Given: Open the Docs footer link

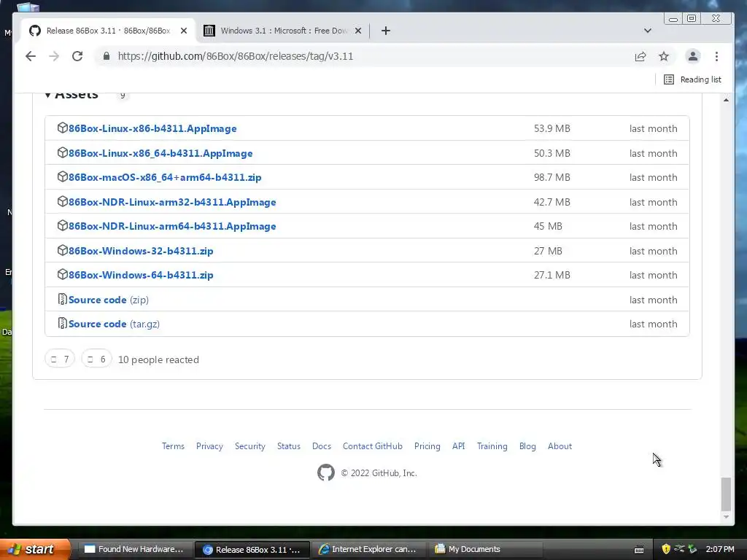Looking at the screenshot, I should (322, 446).
